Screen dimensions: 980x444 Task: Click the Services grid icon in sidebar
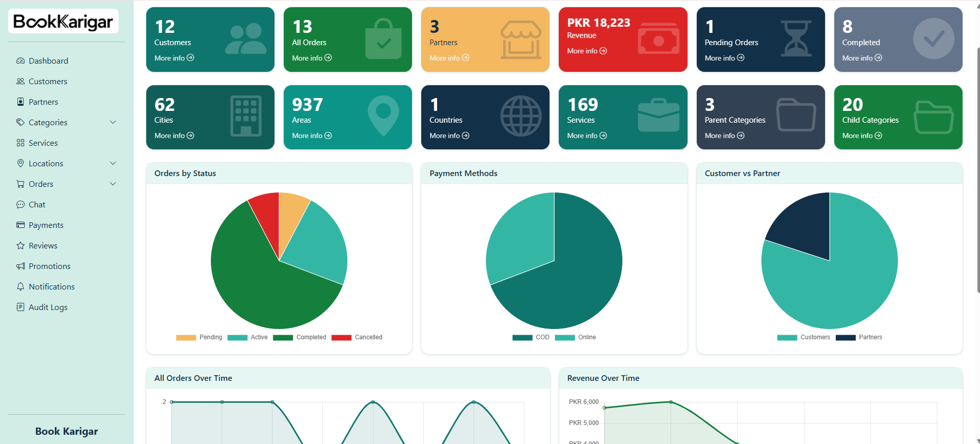tap(21, 143)
